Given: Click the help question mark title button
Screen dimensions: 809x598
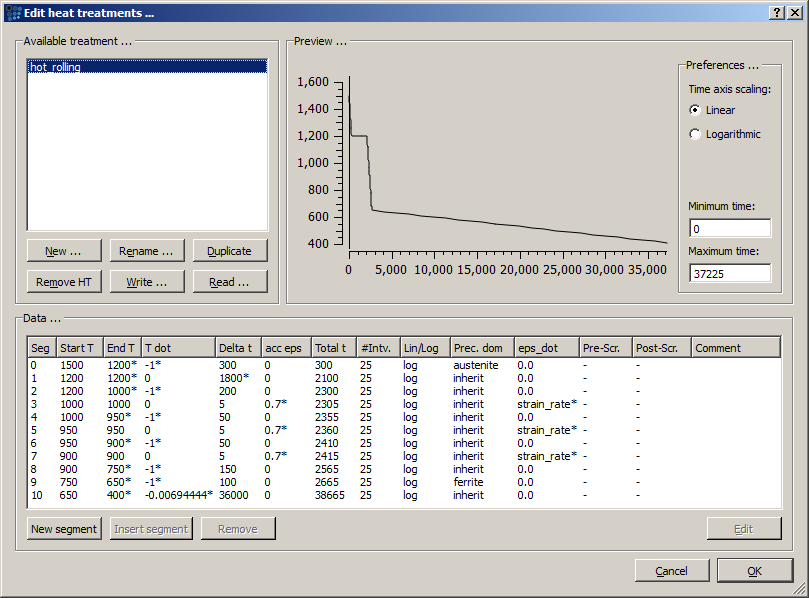Looking at the screenshot, I should 777,11.
